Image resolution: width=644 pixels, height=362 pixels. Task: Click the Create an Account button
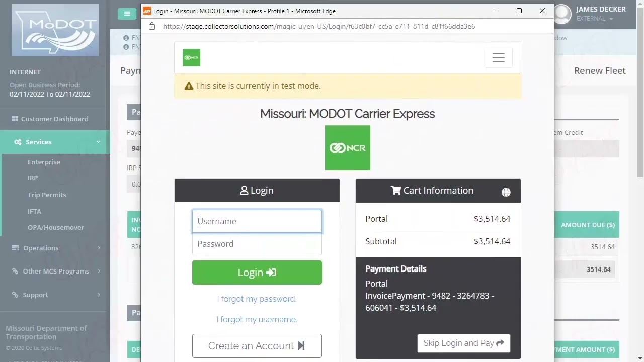pos(257,346)
